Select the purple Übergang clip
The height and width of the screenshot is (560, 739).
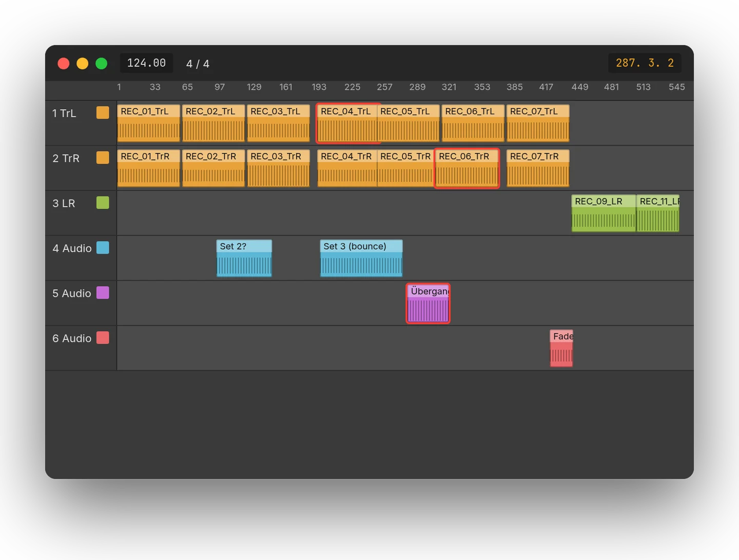[x=428, y=303]
